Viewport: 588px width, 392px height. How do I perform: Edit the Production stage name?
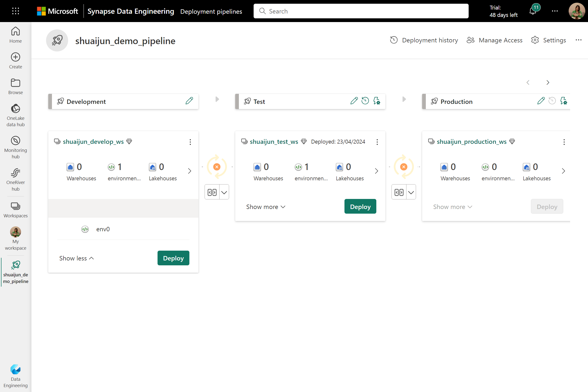point(541,101)
